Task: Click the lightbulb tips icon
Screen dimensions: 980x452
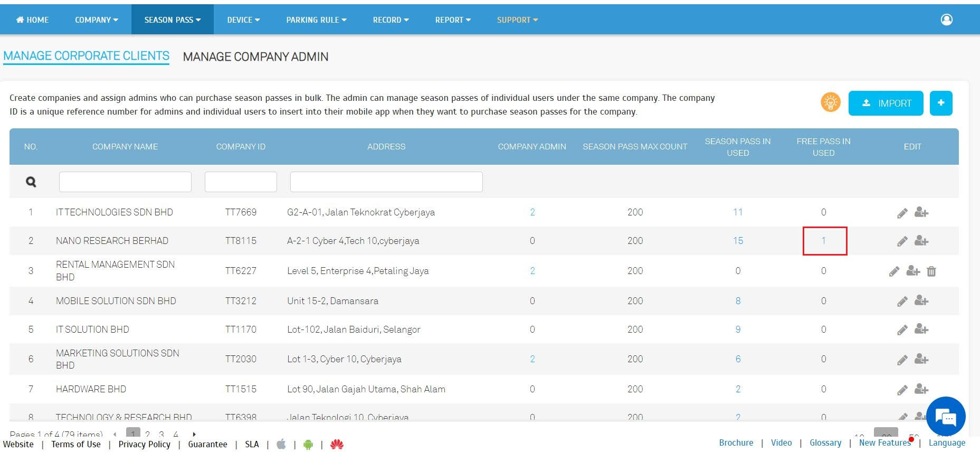Action: click(830, 102)
